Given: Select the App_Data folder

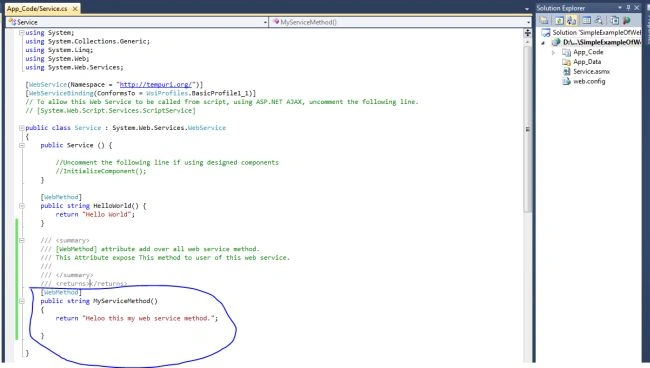Looking at the screenshot, I should (587, 62).
